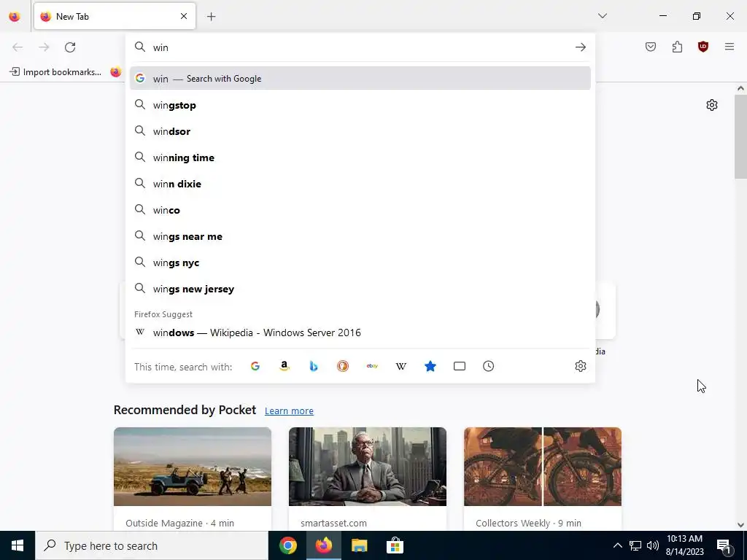Click the Windows taskbar search box

point(152,545)
